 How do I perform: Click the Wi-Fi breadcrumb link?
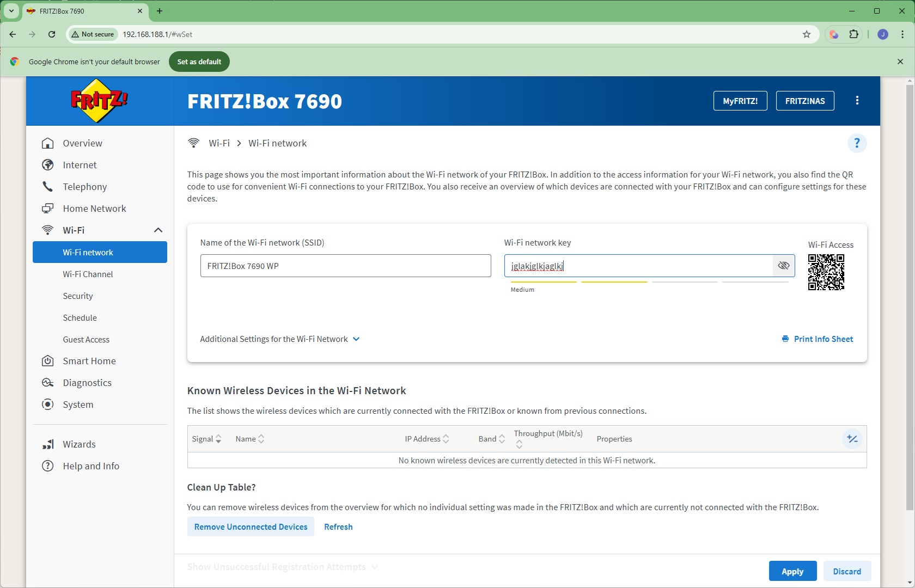coord(219,143)
